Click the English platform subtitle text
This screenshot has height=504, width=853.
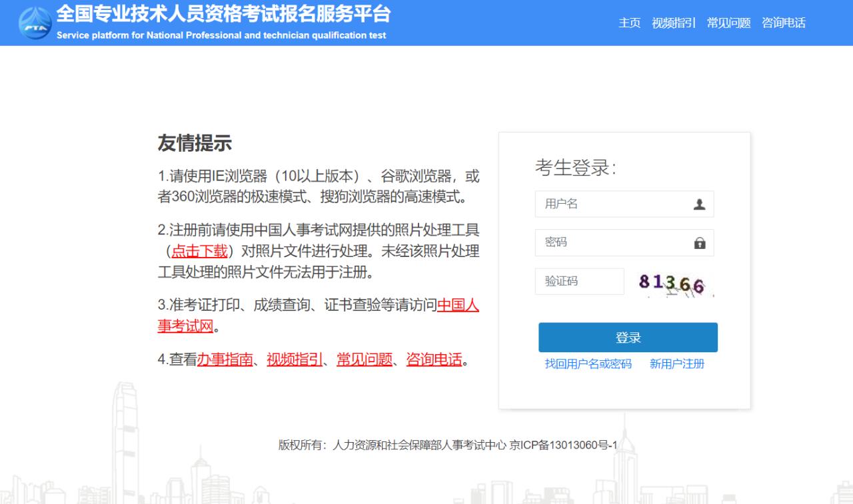point(221,35)
